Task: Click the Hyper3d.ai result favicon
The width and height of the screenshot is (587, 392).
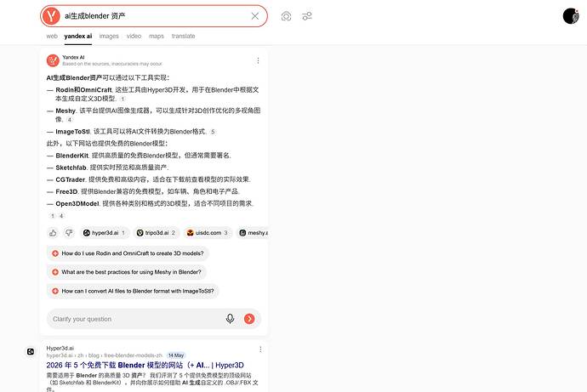Action: [x=31, y=351]
